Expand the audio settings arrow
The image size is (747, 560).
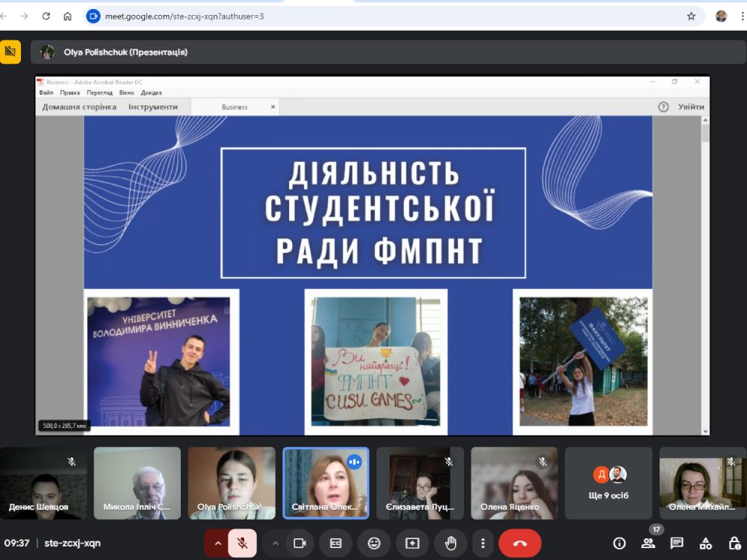(x=217, y=543)
